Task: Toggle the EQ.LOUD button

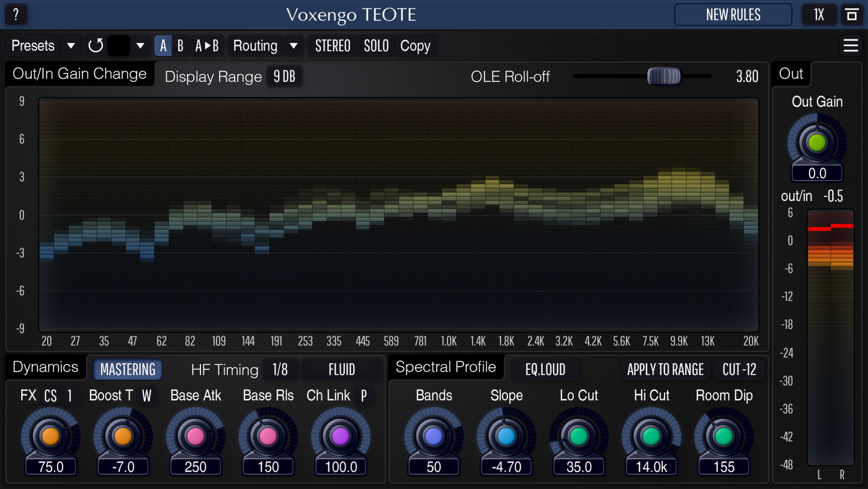Action: pos(545,369)
